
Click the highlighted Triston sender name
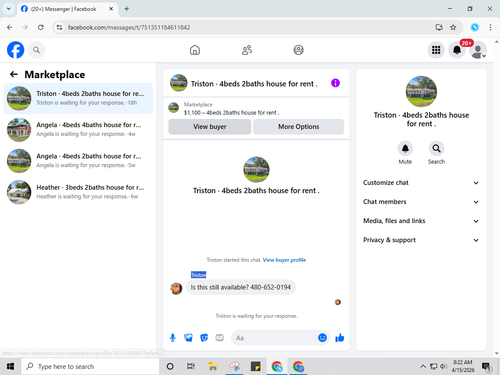pyautogui.click(x=198, y=275)
